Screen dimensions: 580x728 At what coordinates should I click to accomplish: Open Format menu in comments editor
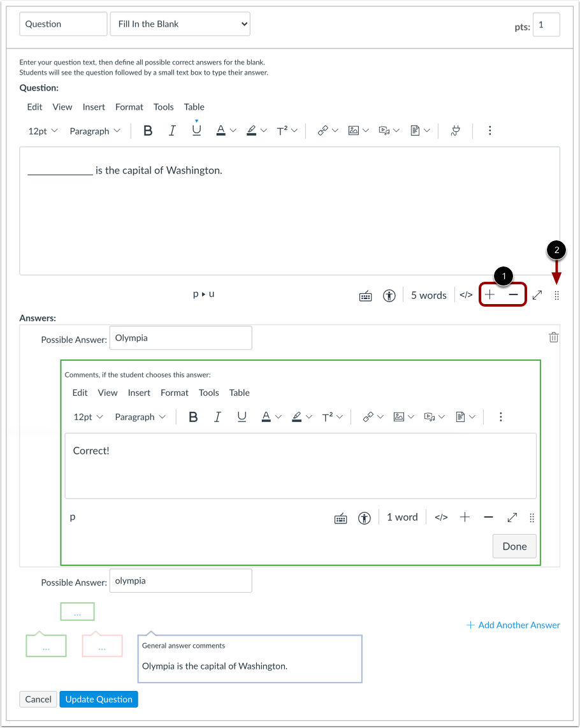[175, 393]
